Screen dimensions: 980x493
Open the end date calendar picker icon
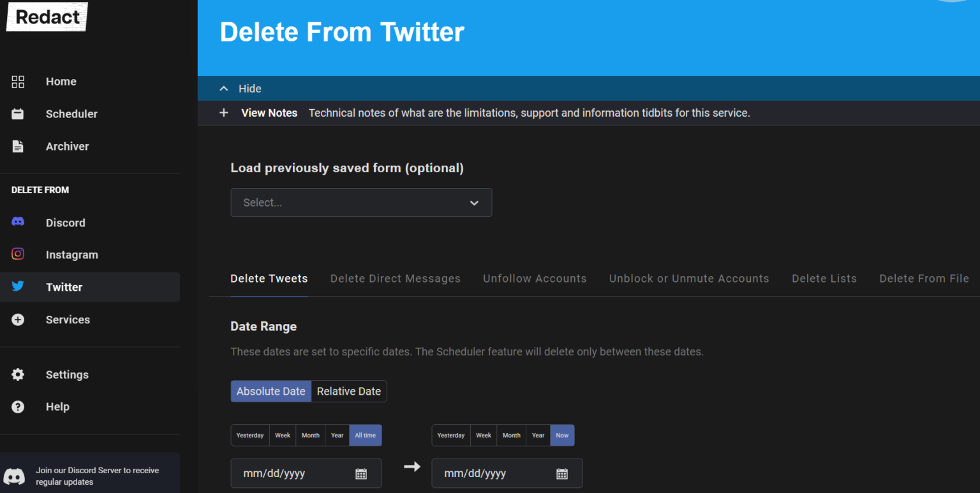click(x=562, y=473)
